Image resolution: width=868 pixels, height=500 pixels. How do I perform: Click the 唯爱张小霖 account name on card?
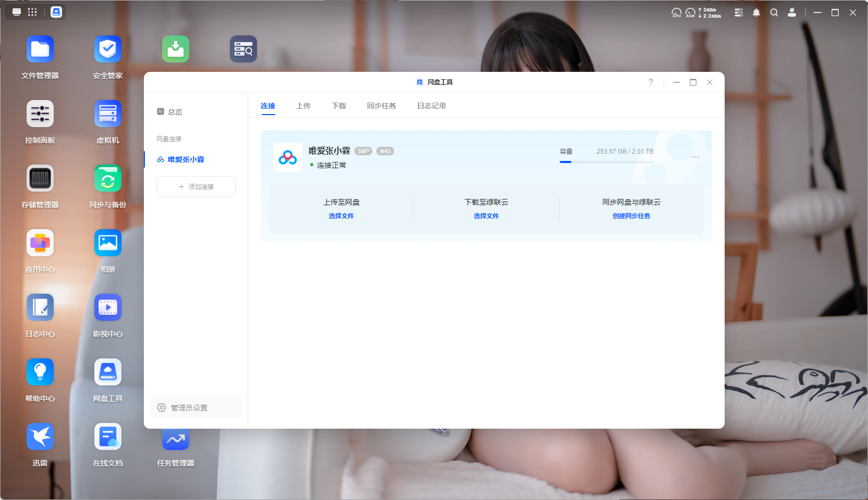coord(329,151)
